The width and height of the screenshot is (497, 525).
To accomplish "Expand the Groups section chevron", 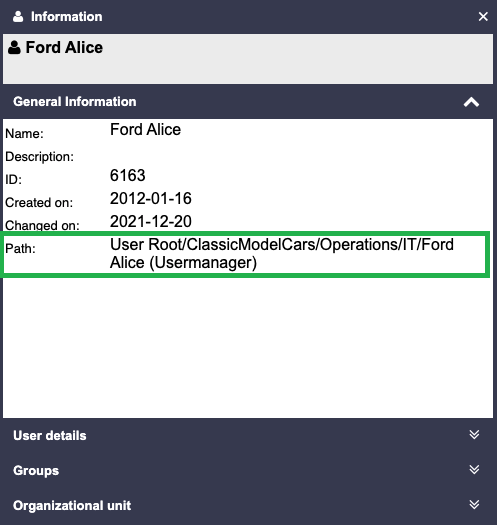I will coord(474,469).
